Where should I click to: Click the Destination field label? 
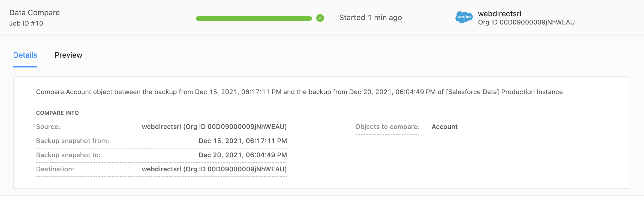(x=55, y=169)
